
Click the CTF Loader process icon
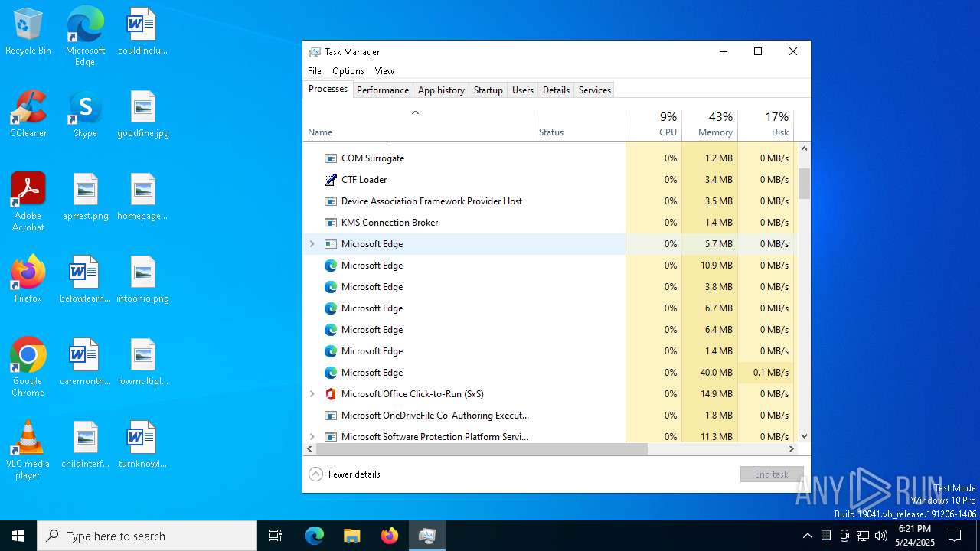pyautogui.click(x=331, y=180)
